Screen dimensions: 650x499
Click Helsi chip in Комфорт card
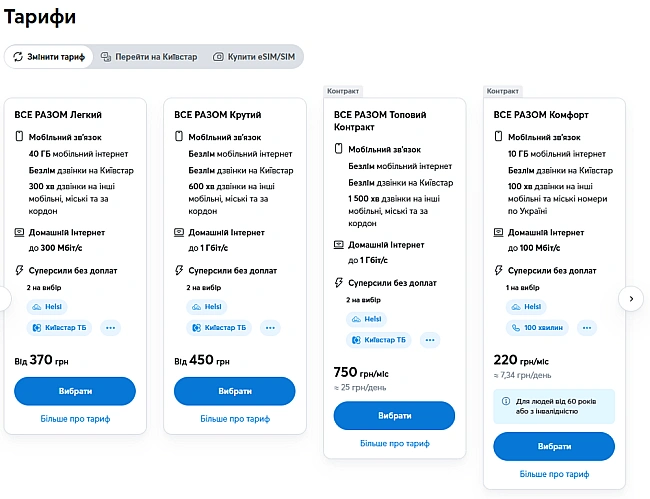click(526, 306)
